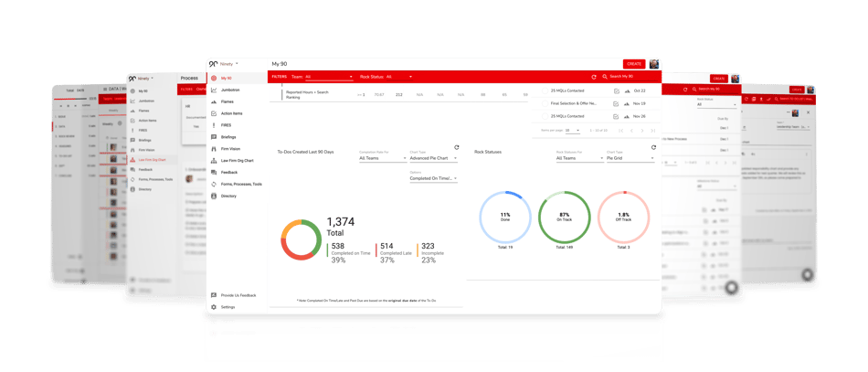This screenshot has height=372, width=868.
Task: Select Briefings in the sidebar
Action: [228, 137]
